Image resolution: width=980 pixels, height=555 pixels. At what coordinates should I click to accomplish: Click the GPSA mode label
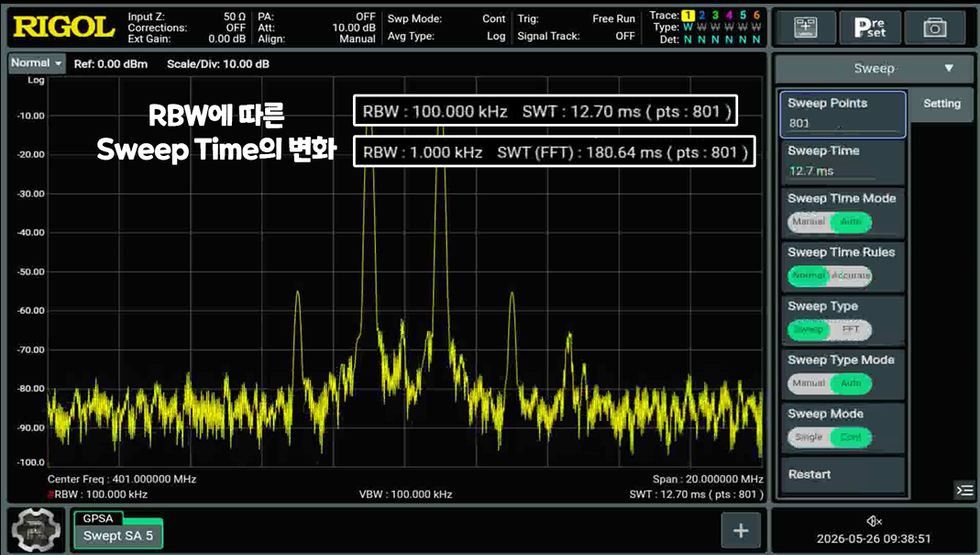pos(98,518)
